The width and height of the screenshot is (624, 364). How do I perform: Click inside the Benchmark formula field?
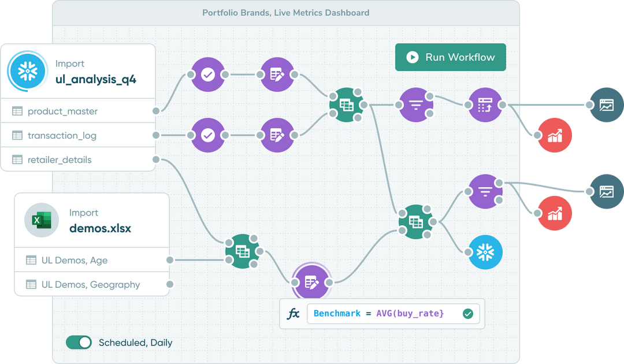(x=378, y=313)
